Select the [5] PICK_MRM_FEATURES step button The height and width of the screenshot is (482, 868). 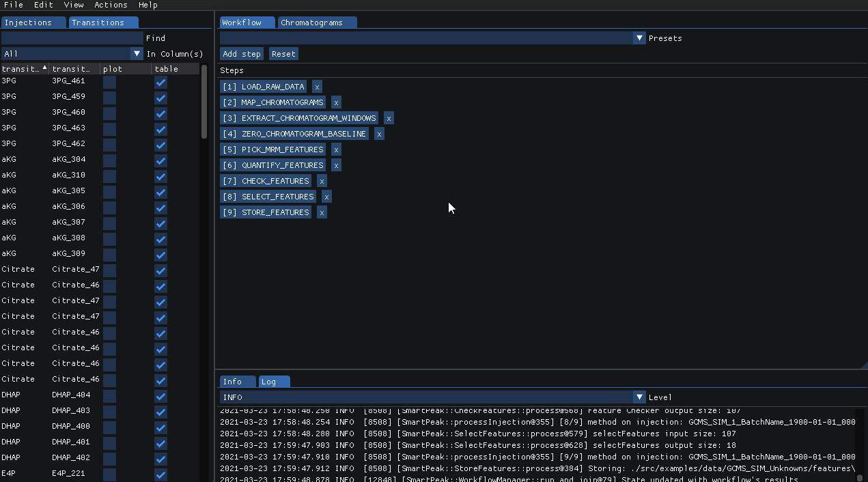273,150
